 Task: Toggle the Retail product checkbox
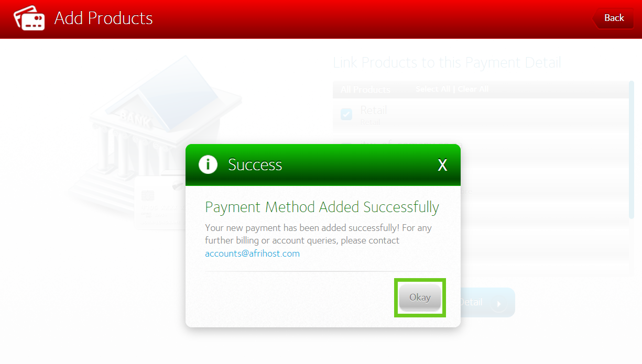[x=346, y=114]
